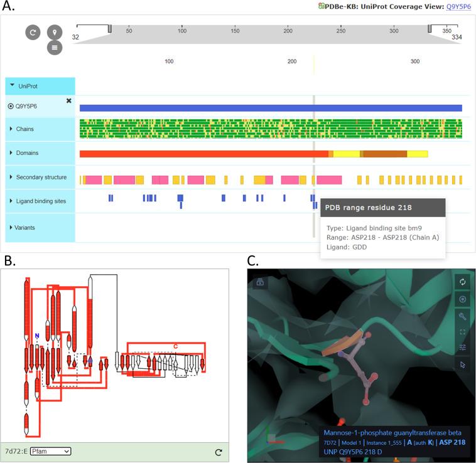Click the long pink helix near residue 230 in Secondary structure
This screenshot has width=476, height=463.
coord(329,180)
